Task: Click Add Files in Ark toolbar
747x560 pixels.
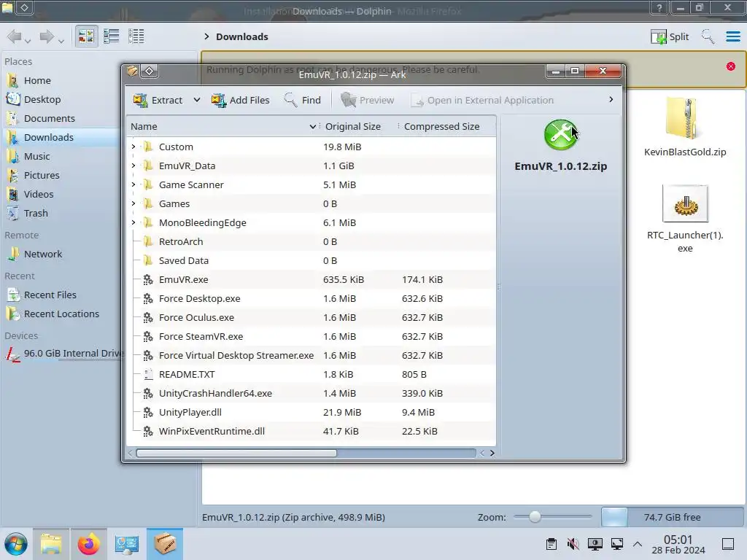Action: click(x=241, y=100)
